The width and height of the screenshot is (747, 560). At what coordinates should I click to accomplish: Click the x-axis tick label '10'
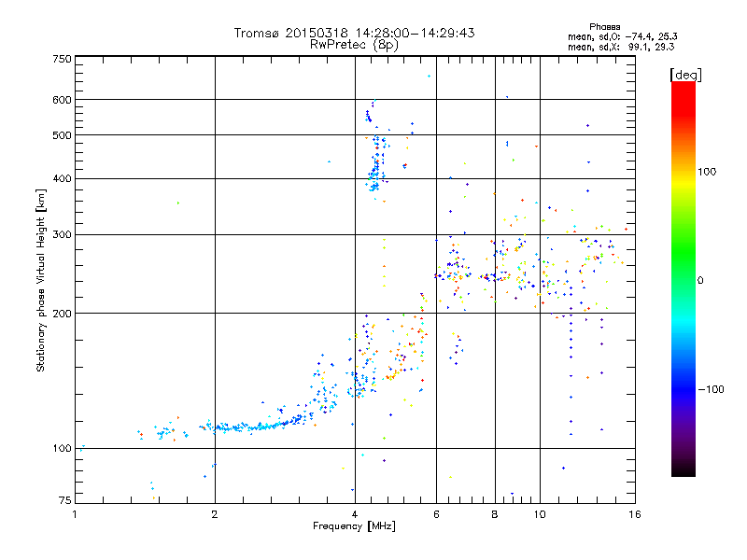(540, 514)
